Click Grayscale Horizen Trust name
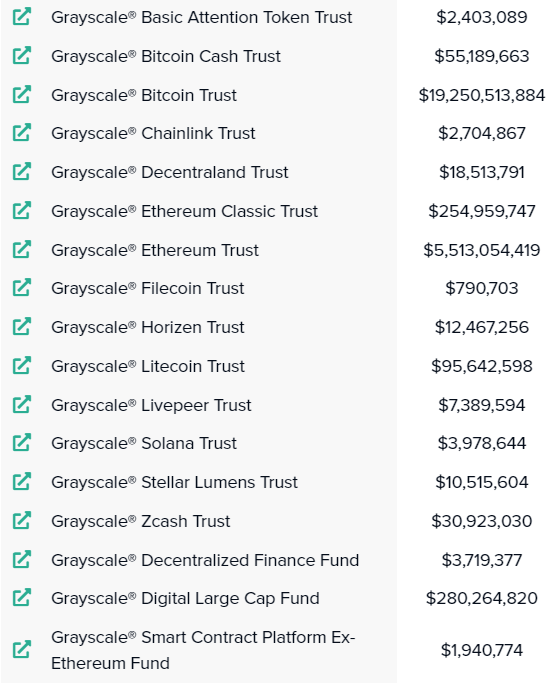The height and width of the screenshot is (689, 557). [x=148, y=327]
